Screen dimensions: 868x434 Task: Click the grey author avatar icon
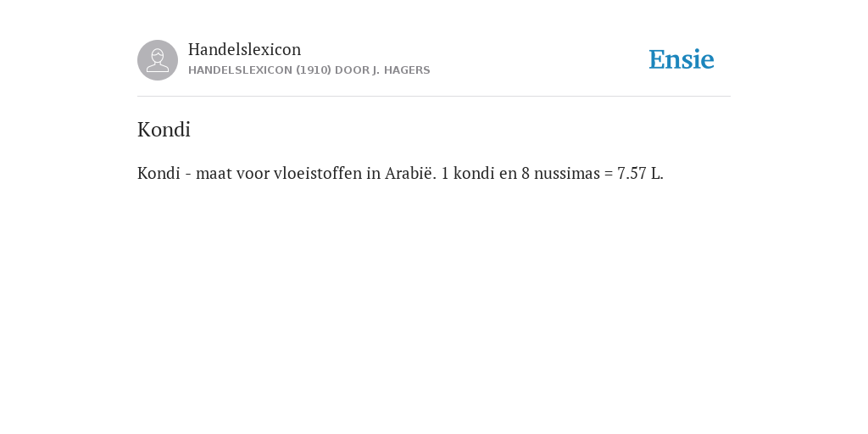[158, 60]
